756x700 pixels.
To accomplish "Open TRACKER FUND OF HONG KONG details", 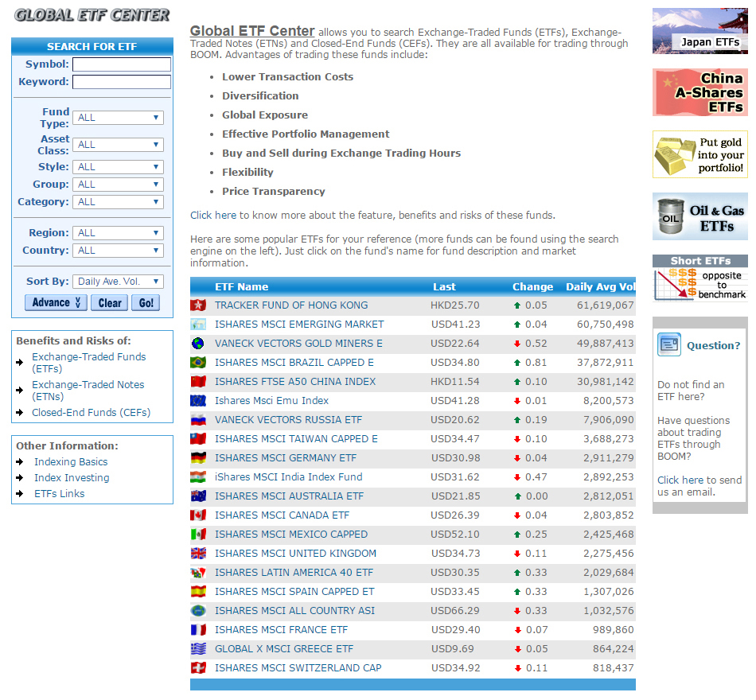I will [x=291, y=305].
